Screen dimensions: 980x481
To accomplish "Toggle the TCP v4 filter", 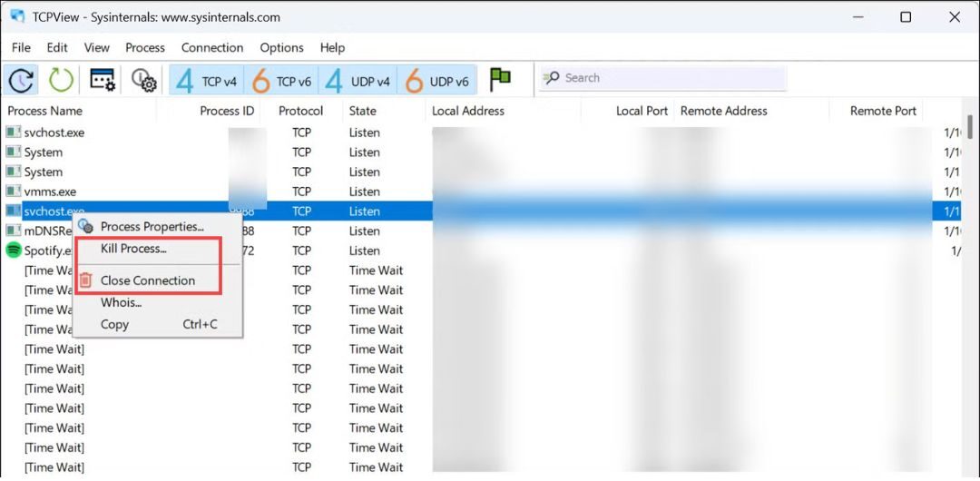I will tap(206, 81).
